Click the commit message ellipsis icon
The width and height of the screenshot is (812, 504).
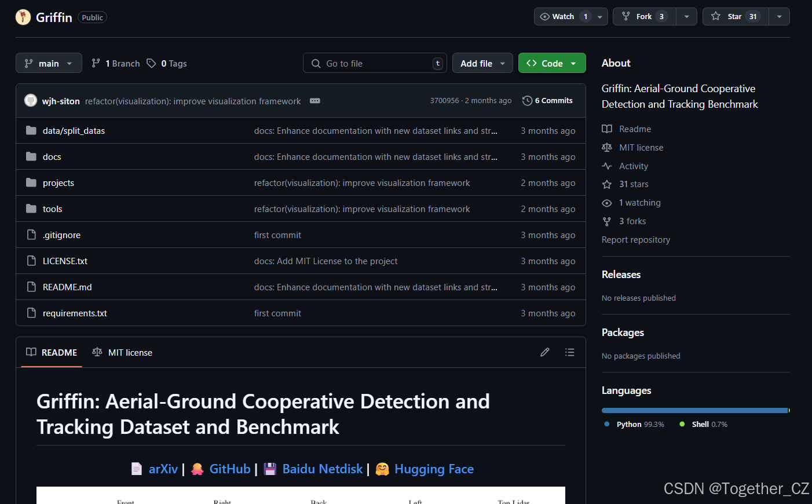(x=314, y=100)
